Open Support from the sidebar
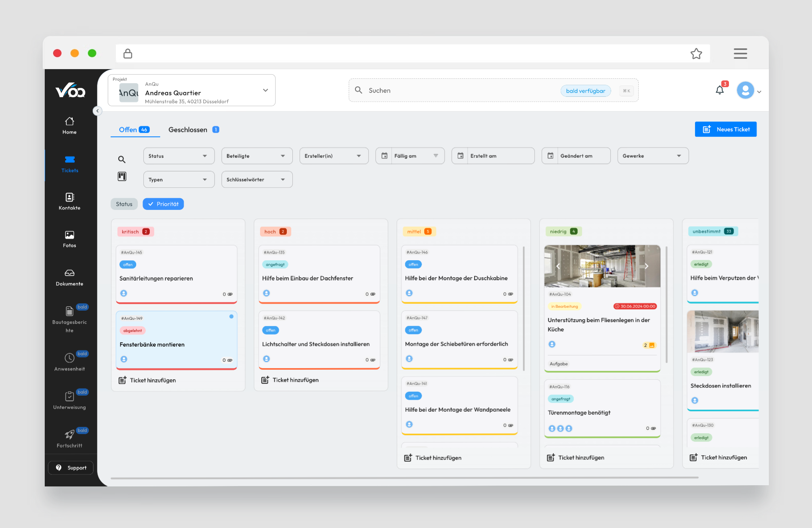 click(70, 468)
